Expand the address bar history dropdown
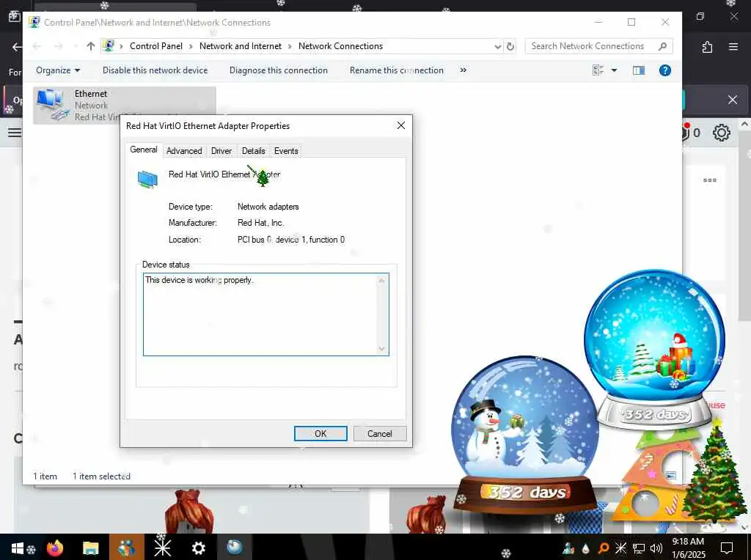Viewport: 751px width, 560px height. 498,46
